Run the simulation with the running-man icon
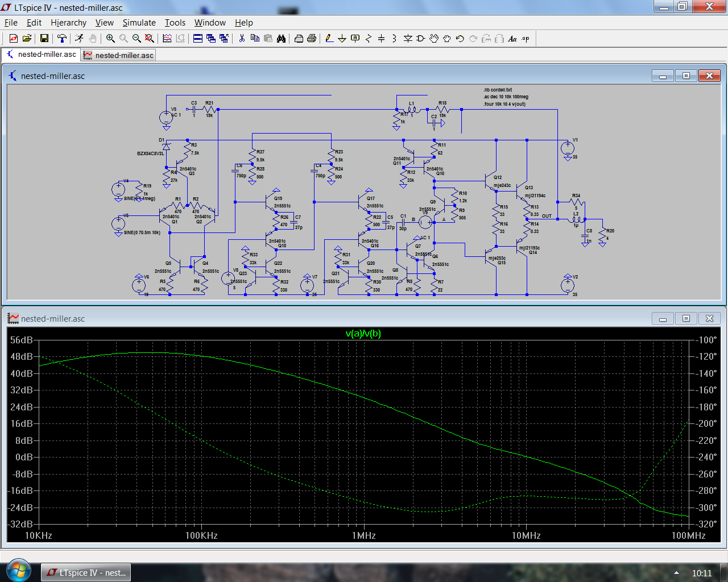 click(79, 39)
